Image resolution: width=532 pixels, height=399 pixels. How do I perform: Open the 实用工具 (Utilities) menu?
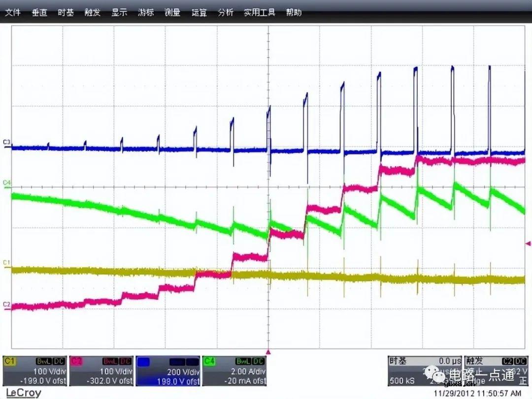click(259, 13)
